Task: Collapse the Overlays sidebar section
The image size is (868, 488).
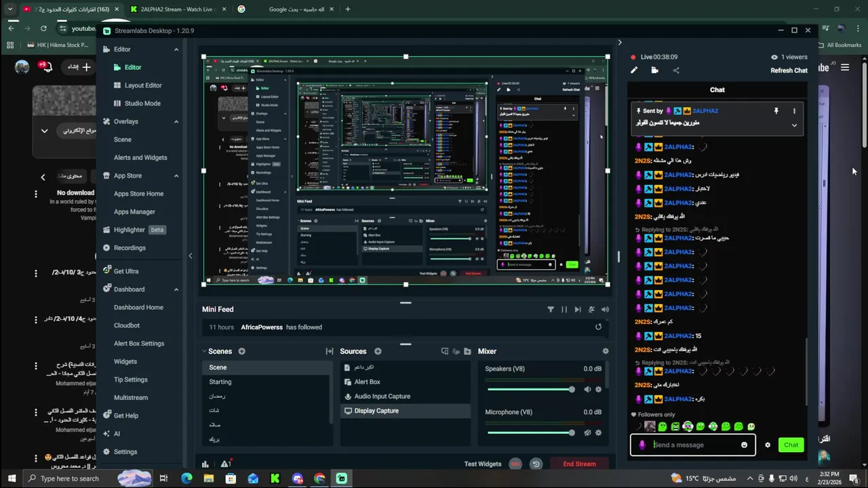Action: click(176, 122)
